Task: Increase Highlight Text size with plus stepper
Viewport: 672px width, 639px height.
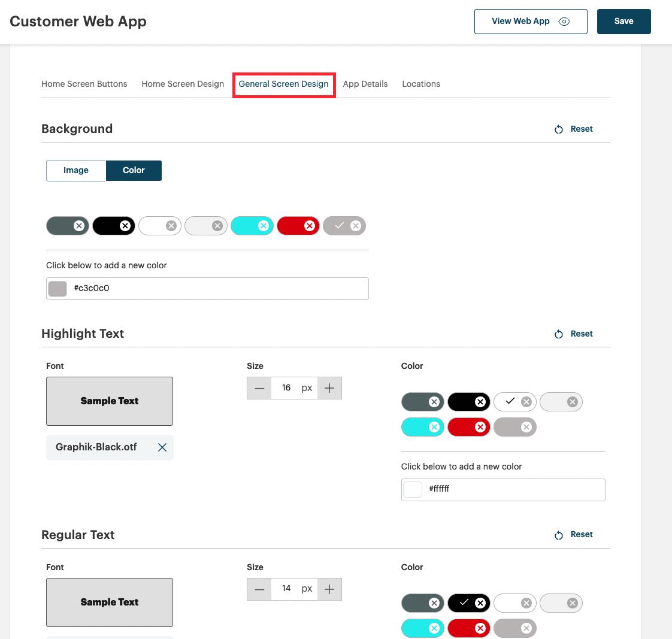Action: (x=329, y=388)
